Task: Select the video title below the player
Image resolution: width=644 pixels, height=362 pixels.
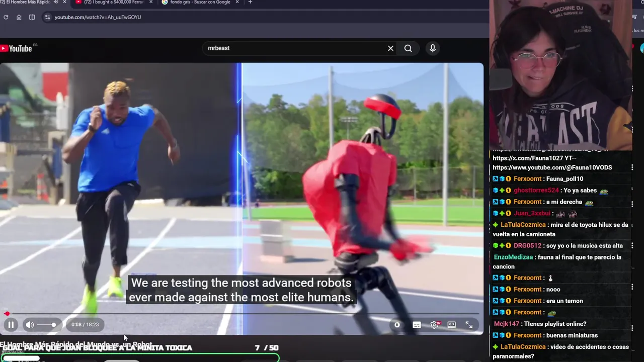Action: click(x=76, y=344)
